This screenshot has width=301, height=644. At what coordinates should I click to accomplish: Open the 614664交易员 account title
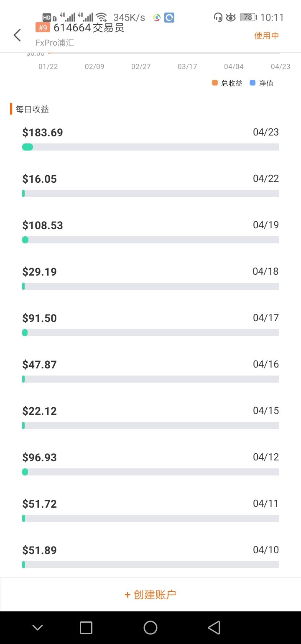89,28
